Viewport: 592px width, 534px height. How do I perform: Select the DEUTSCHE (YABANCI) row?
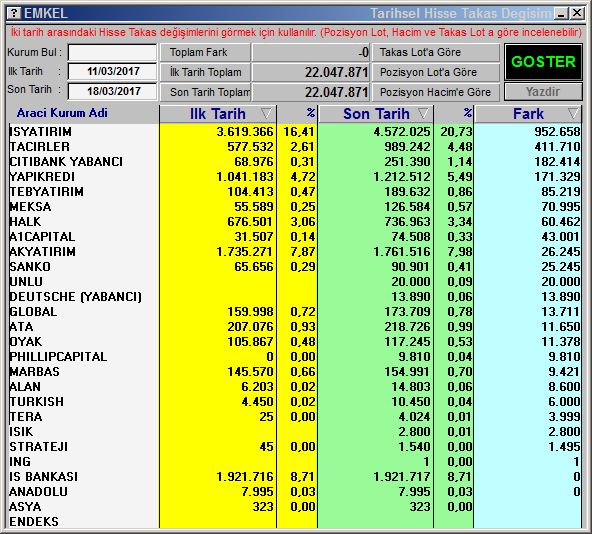294,296
